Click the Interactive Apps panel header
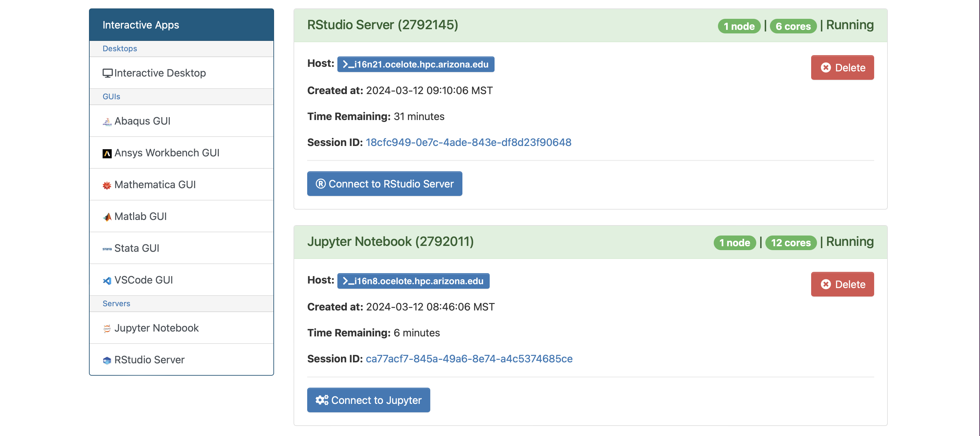980x436 pixels. 181,25
